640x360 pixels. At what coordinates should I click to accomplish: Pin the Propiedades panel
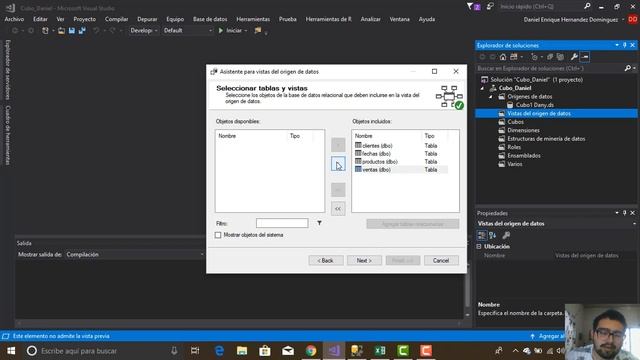click(624, 213)
